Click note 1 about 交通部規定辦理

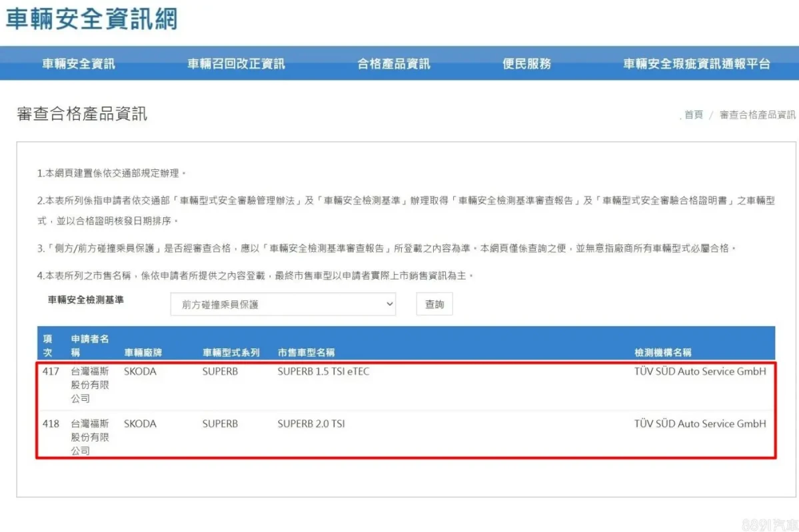tap(111, 173)
